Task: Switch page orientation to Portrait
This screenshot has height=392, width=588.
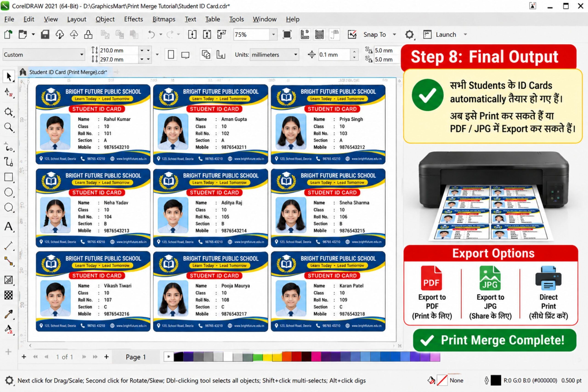Action: [x=171, y=54]
